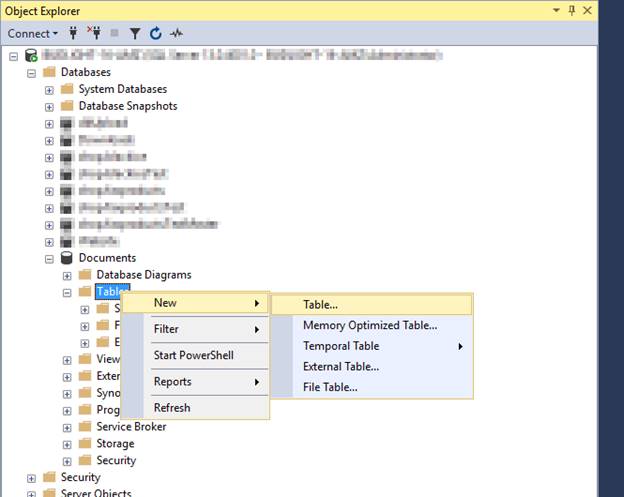Expand the Service Broker node
This screenshot has height=497, width=624.
click(x=67, y=427)
